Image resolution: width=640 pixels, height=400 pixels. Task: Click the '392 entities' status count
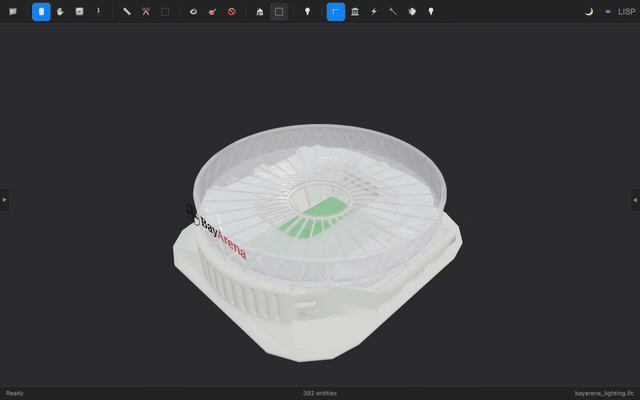pos(320,393)
